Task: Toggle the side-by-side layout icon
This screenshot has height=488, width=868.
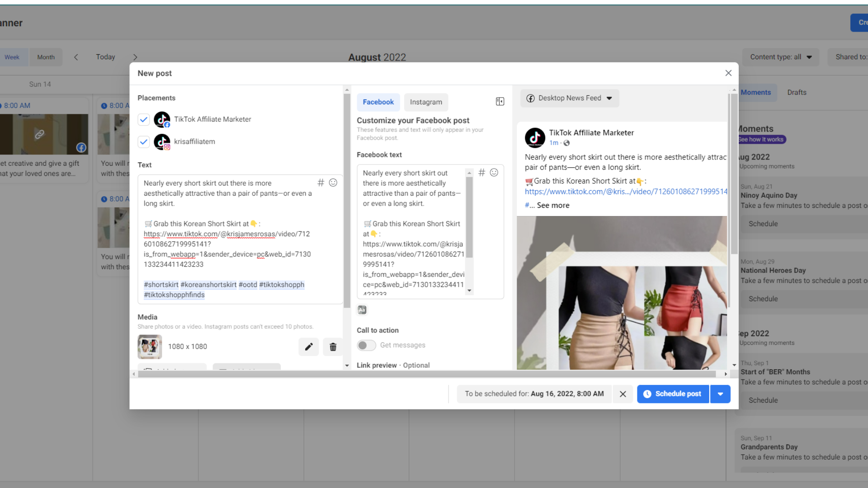Action: tap(500, 102)
